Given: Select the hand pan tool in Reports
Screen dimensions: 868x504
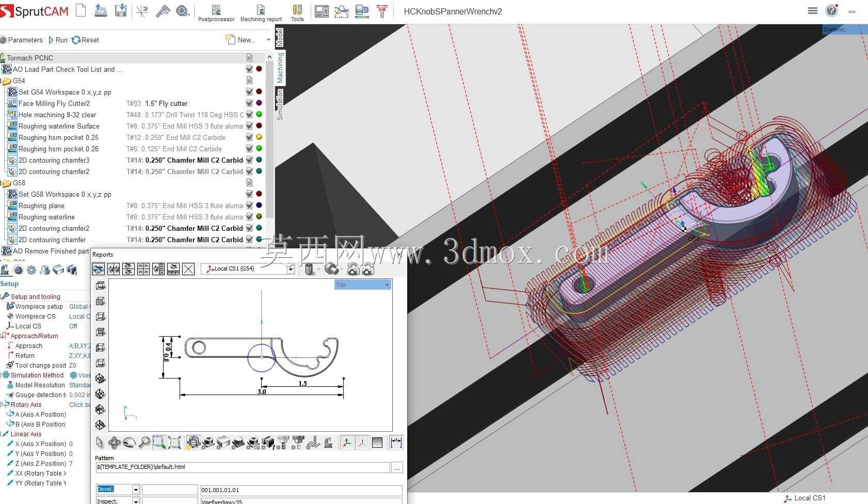Looking at the screenshot, I should pyautogui.click(x=129, y=443).
